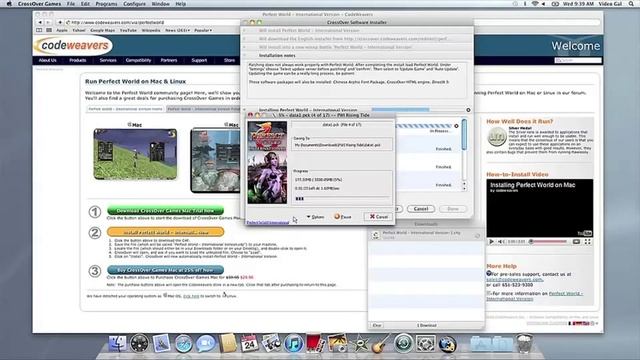
Task: Click Download CrossOver Games Mac Trial button
Action: point(165,211)
